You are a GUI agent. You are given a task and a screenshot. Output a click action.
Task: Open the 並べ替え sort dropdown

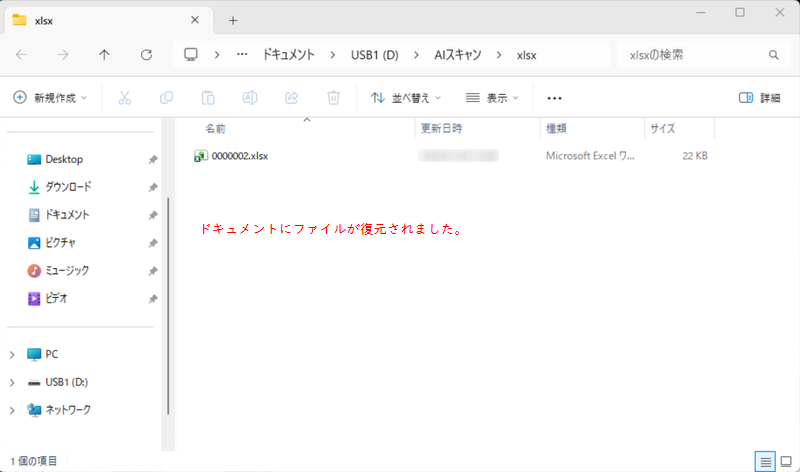(x=407, y=98)
